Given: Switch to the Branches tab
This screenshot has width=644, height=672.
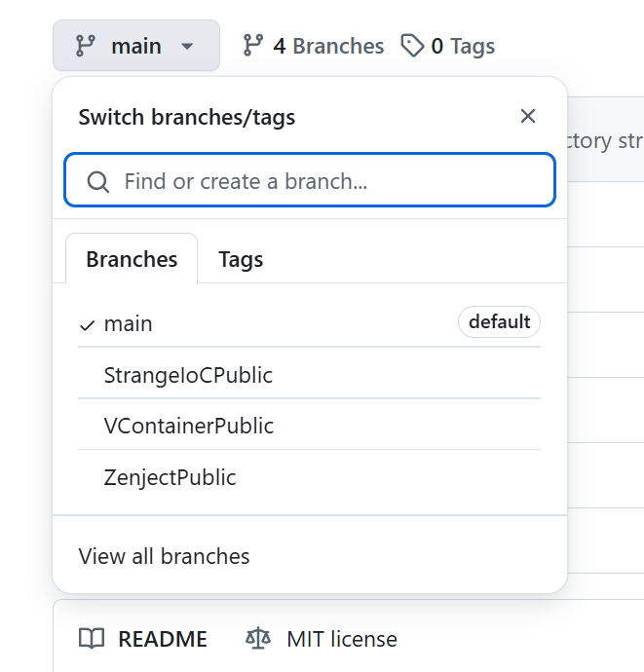Looking at the screenshot, I should coord(132,259).
